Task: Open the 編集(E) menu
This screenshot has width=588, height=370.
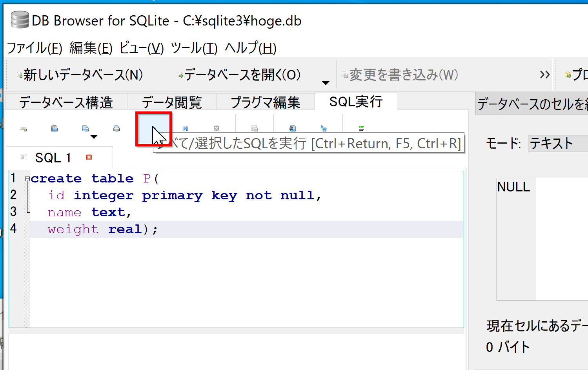Action: (x=91, y=48)
